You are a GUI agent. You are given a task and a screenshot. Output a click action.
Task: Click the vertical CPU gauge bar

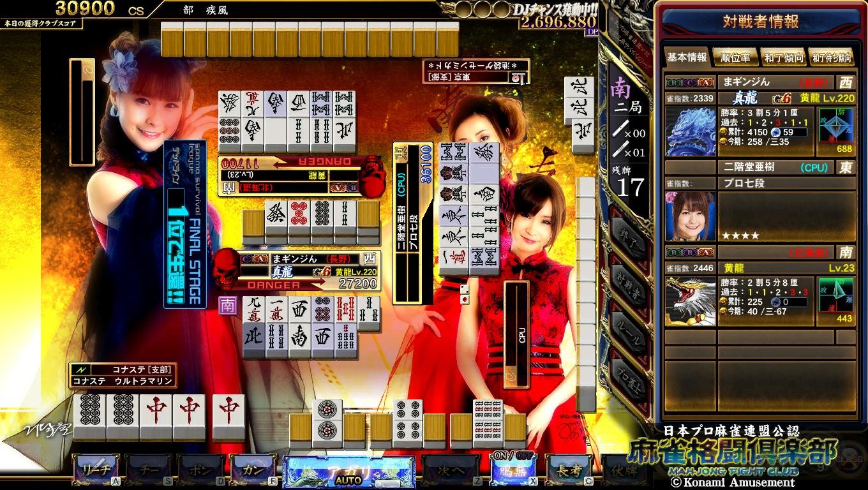point(516,334)
